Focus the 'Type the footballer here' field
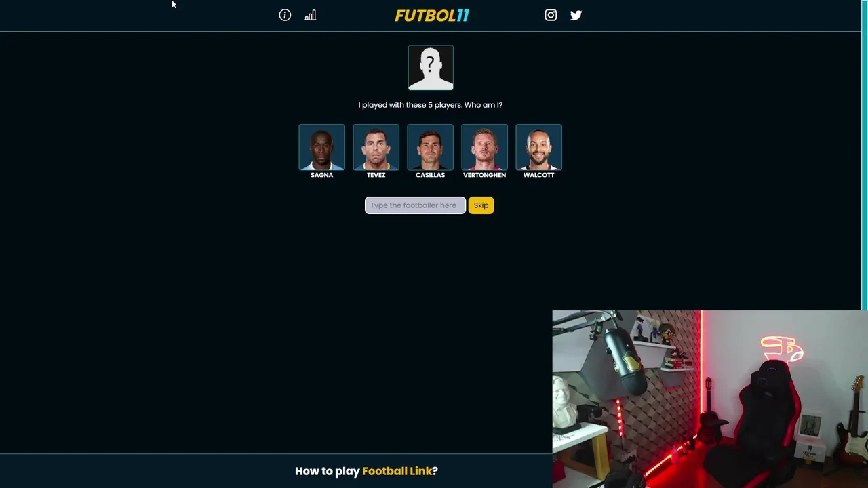The width and height of the screenshot is (868, 488). [415, 205]
